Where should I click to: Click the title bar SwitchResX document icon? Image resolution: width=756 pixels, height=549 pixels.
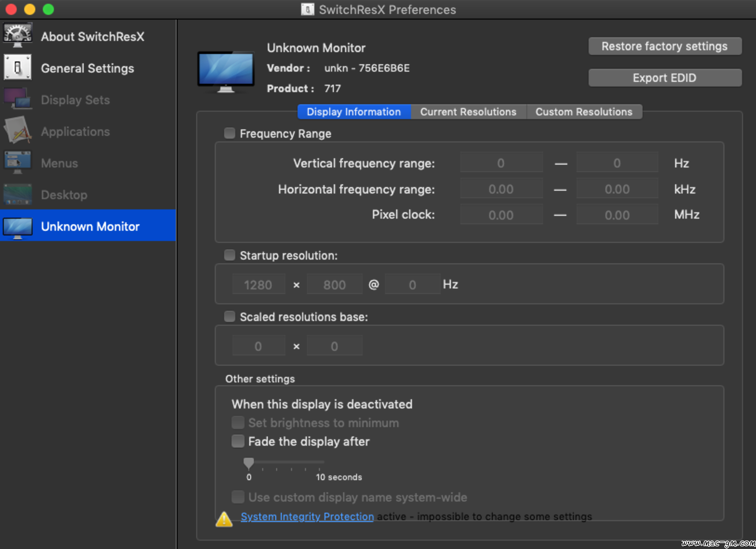[x=307, y=9]
